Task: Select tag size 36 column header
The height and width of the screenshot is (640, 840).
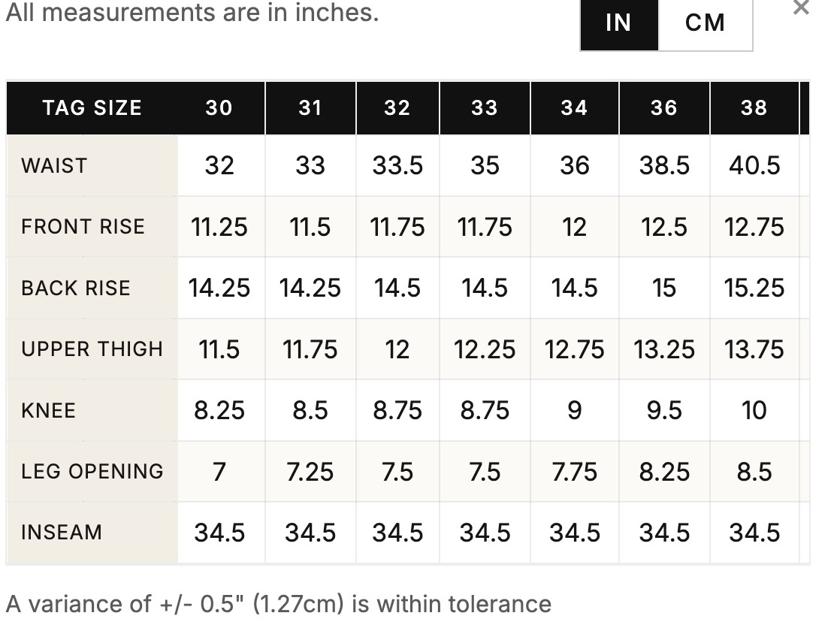Action: pos(664,108)
